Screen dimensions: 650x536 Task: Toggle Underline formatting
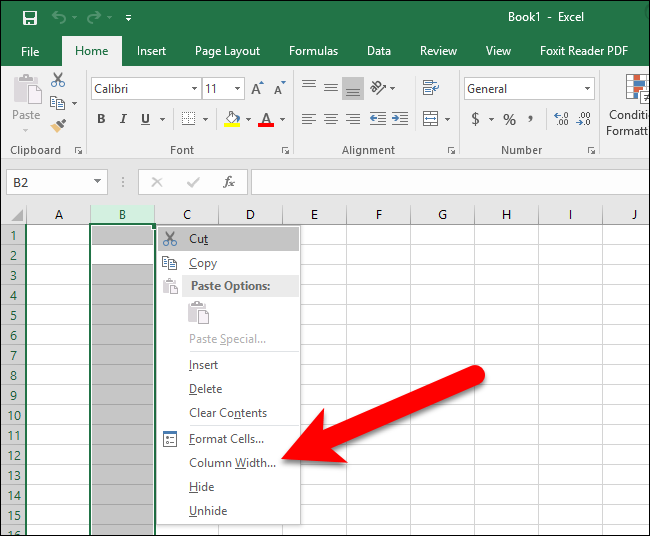click(145, 119)
